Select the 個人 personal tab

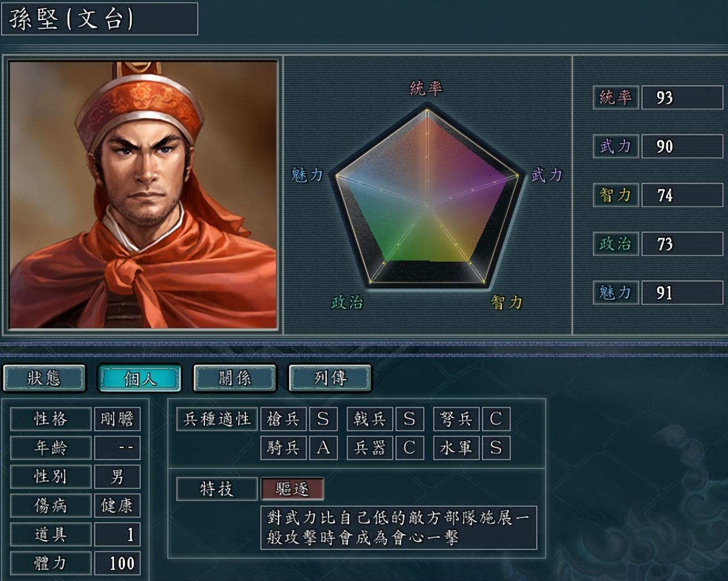[x=140, y=378]
